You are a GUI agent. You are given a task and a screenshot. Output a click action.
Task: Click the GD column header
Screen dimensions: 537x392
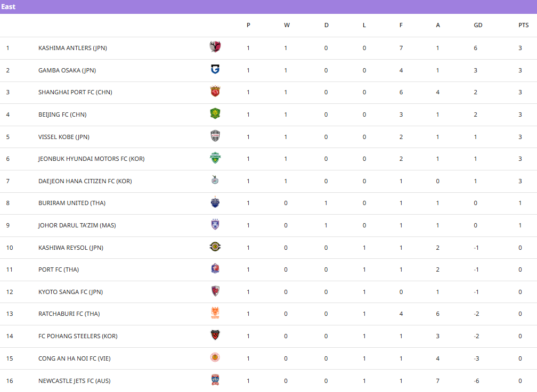pos(478,25)
